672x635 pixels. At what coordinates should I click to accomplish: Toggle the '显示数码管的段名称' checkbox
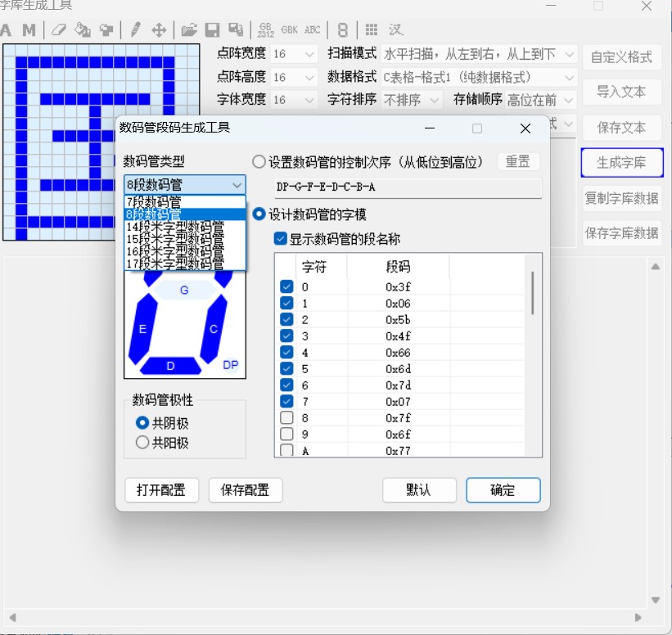coord(280,239)
